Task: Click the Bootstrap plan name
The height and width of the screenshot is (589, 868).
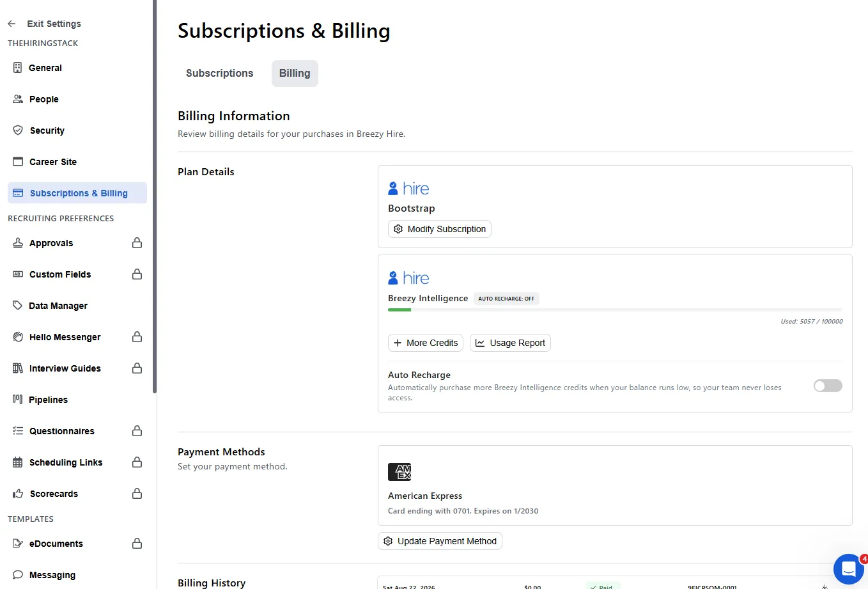Action: click(411, 208)
